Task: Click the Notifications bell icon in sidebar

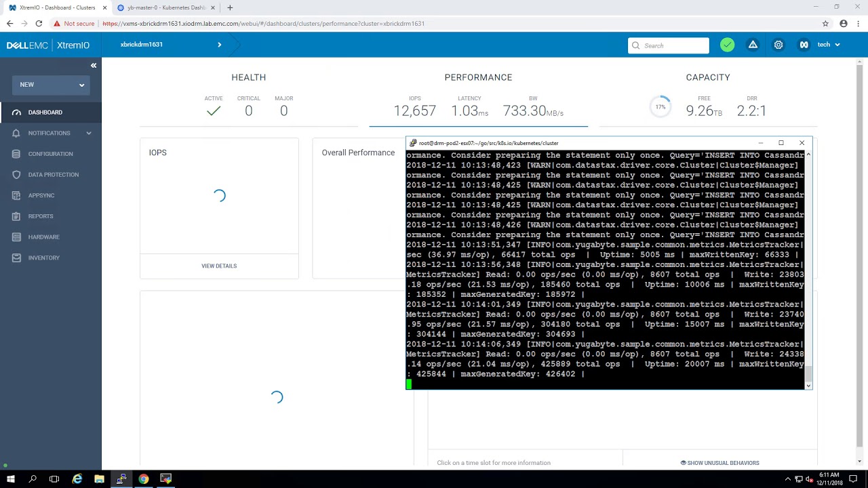Action: point(16,133)
